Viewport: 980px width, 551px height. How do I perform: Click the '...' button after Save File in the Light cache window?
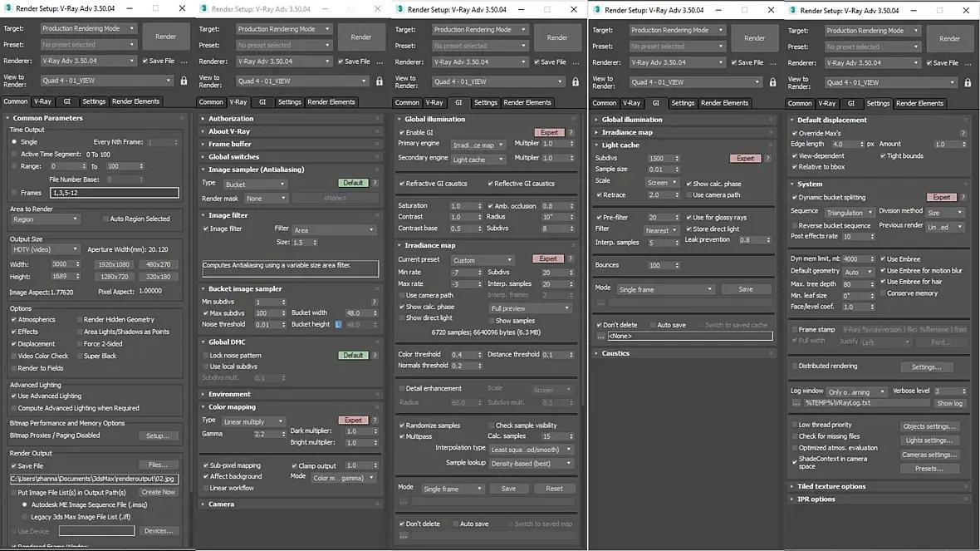(x=773, y=62)
